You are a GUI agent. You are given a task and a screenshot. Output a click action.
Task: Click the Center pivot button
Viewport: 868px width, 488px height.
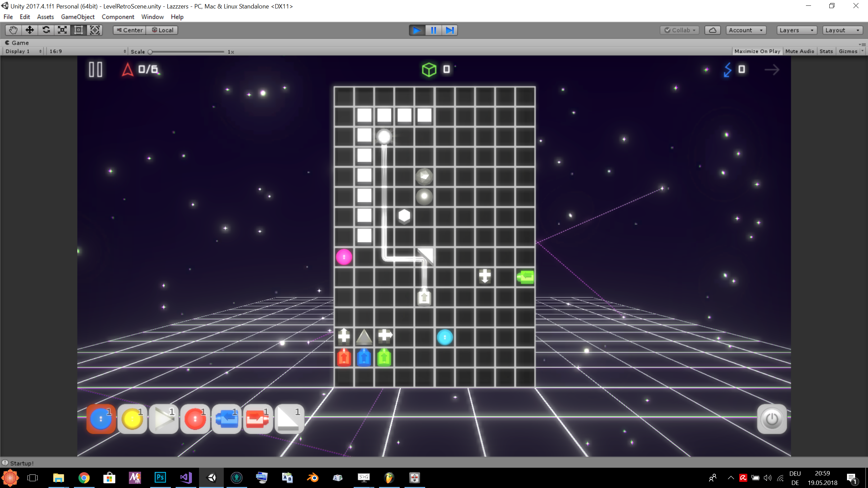pyautogui.click(x=130, y=30)
